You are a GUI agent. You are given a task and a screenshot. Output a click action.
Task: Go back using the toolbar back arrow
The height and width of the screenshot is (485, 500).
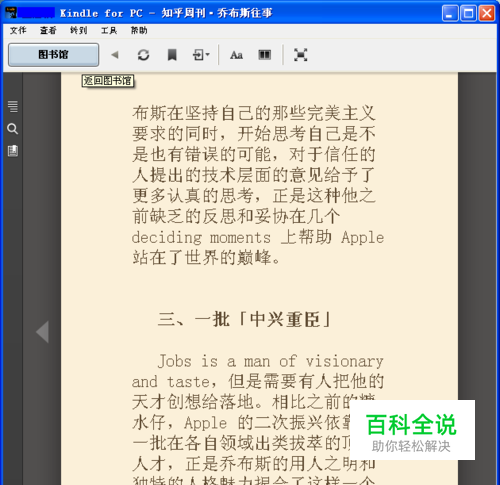[115, 55]
